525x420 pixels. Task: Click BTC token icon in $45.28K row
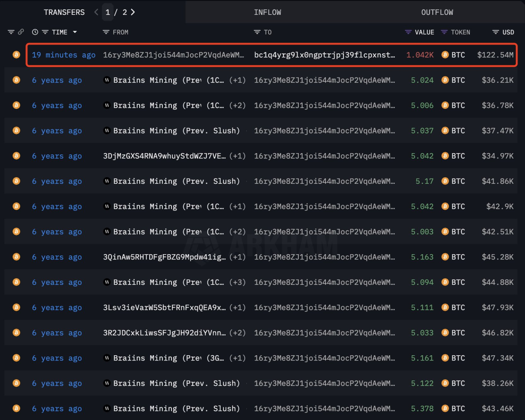(x=445, y=257)
